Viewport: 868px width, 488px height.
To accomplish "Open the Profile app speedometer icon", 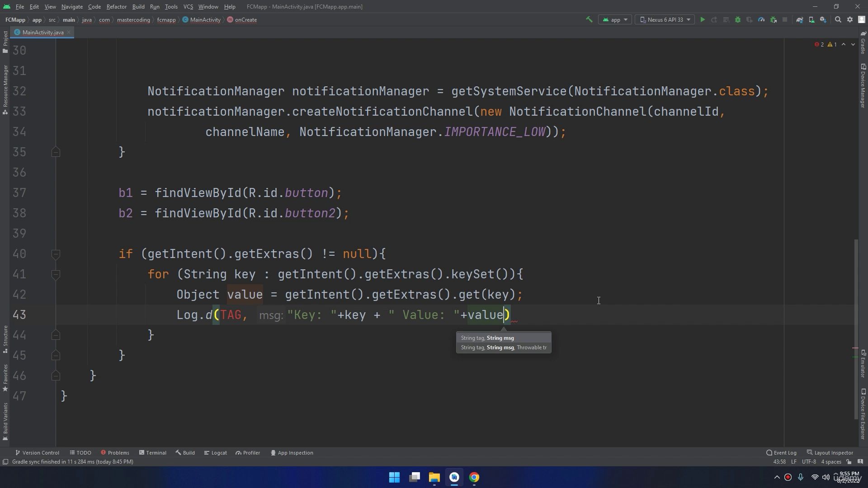I will point(761,20).
